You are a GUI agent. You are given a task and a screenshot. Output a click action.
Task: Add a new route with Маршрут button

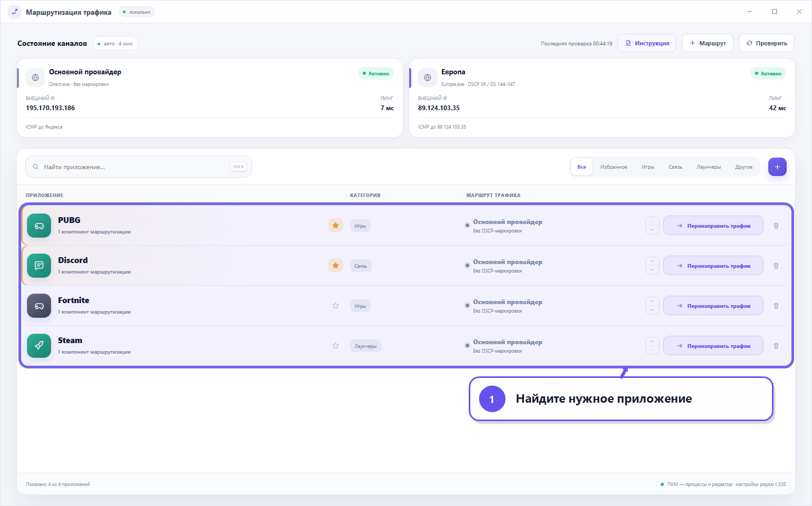coord(708,43)
